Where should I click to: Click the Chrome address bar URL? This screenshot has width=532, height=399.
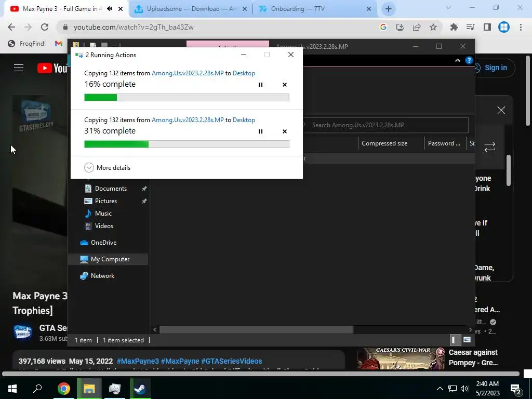coord(134,27)
